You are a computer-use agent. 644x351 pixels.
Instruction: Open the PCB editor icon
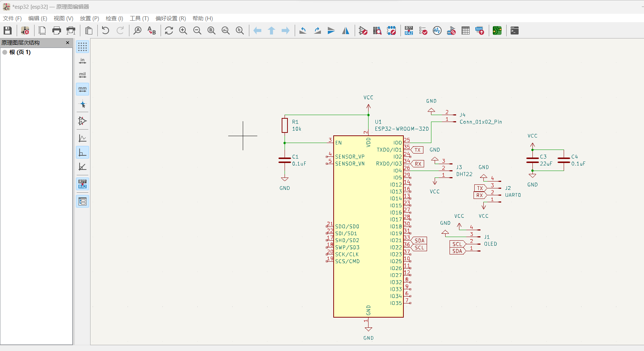497,30
